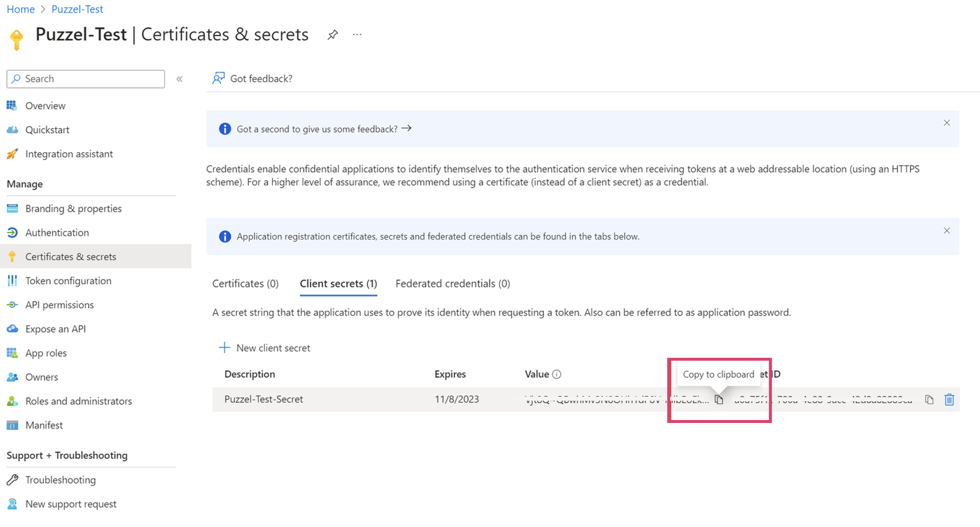Copy the Secret ID to clipboard
Image resolution: width=980 pixels, height=527 pixels.
point(929,400)
